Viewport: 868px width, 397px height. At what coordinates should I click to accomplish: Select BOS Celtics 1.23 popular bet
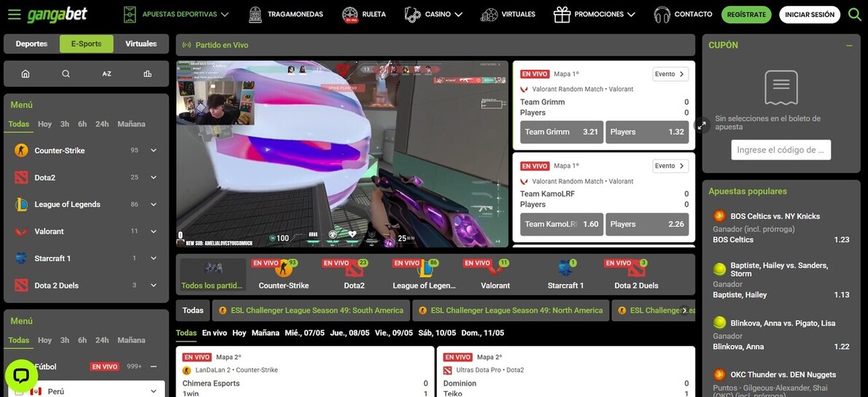coord(780,240)
